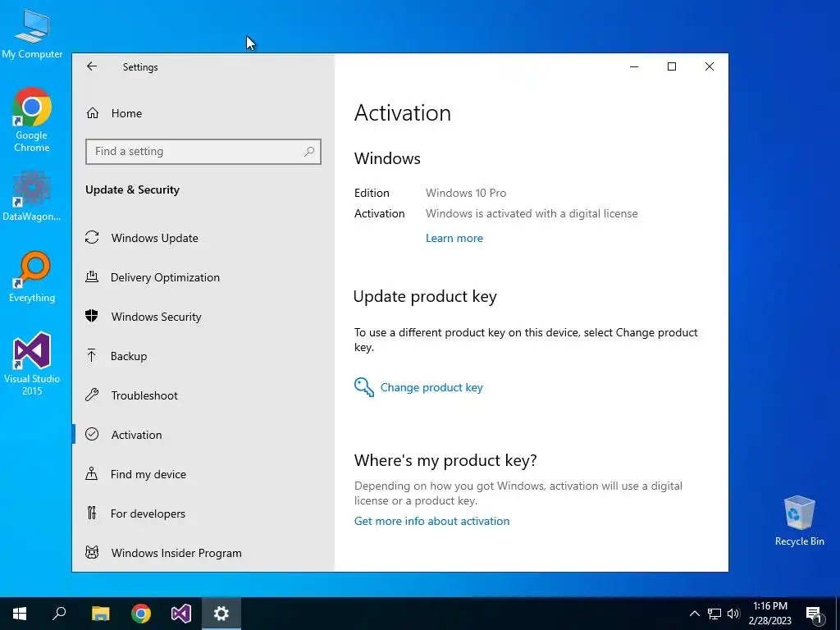Click the Troubleshoot wrench icon
Image resolution: width=840 pixels, height=630 pixels.
(x=92, y=395)
